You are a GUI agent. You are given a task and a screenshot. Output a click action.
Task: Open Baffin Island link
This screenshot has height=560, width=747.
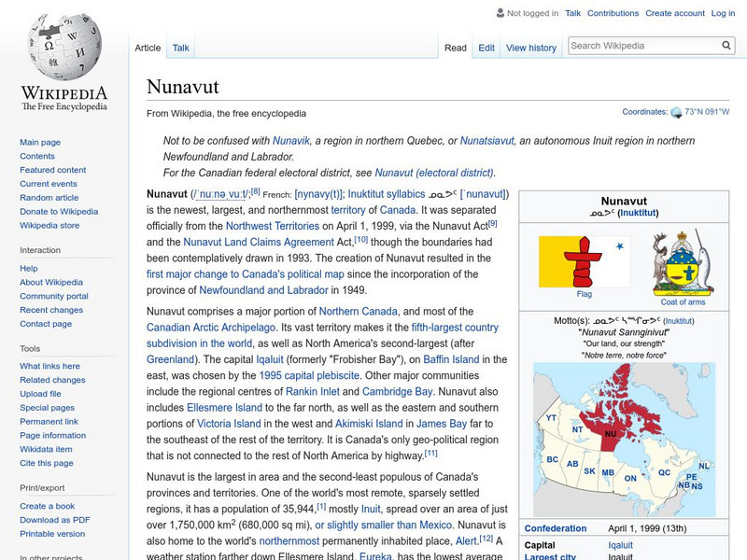tap(451, 359)
